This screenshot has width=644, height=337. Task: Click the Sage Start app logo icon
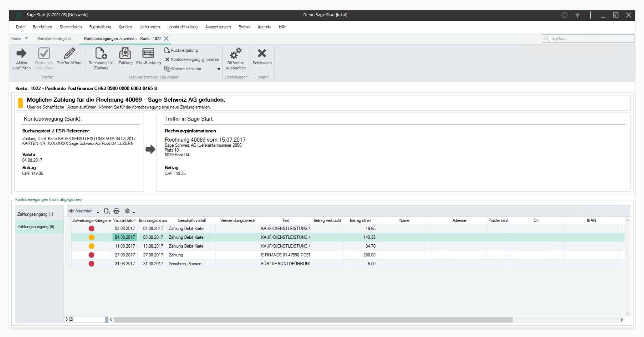19,15
